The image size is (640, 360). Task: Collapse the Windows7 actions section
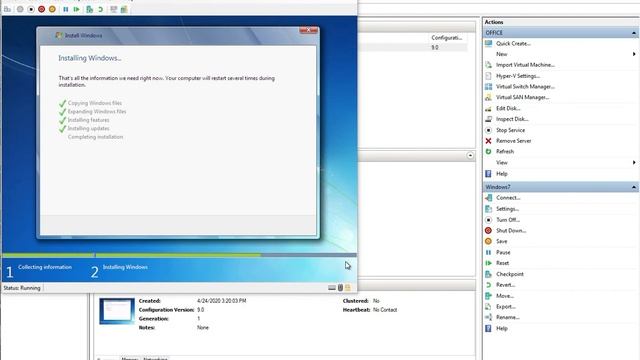pyautogui.click(x=633, y=187)
